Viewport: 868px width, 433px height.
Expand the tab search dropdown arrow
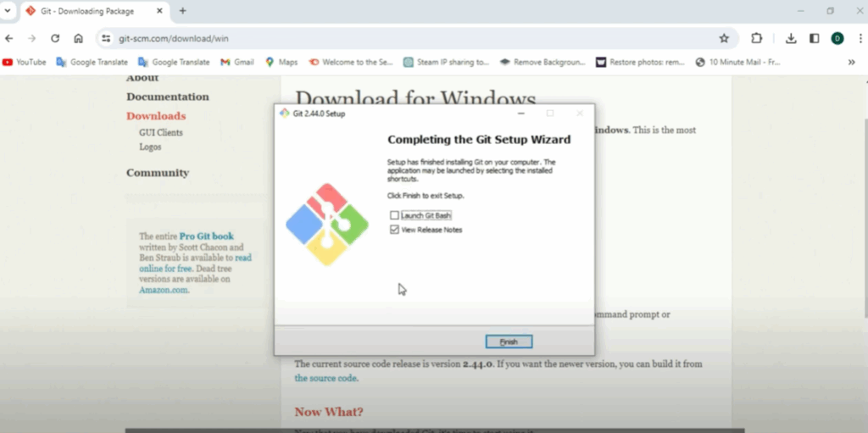click(8, 11)
